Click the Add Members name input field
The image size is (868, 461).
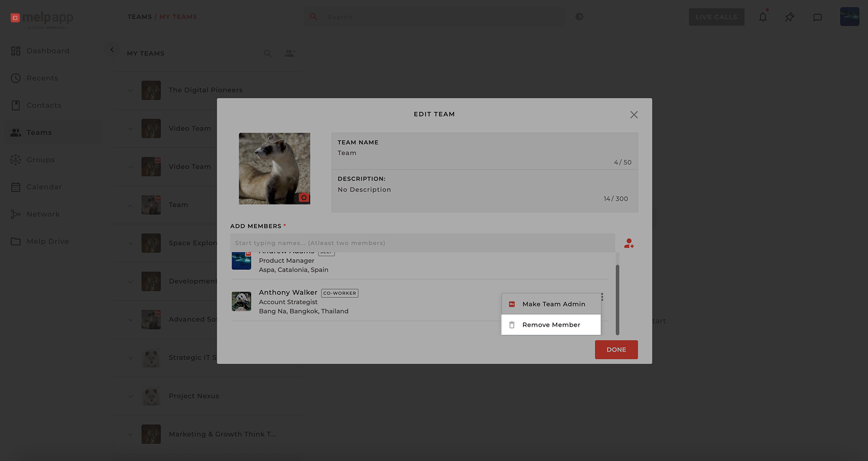(x=422, y=243)
